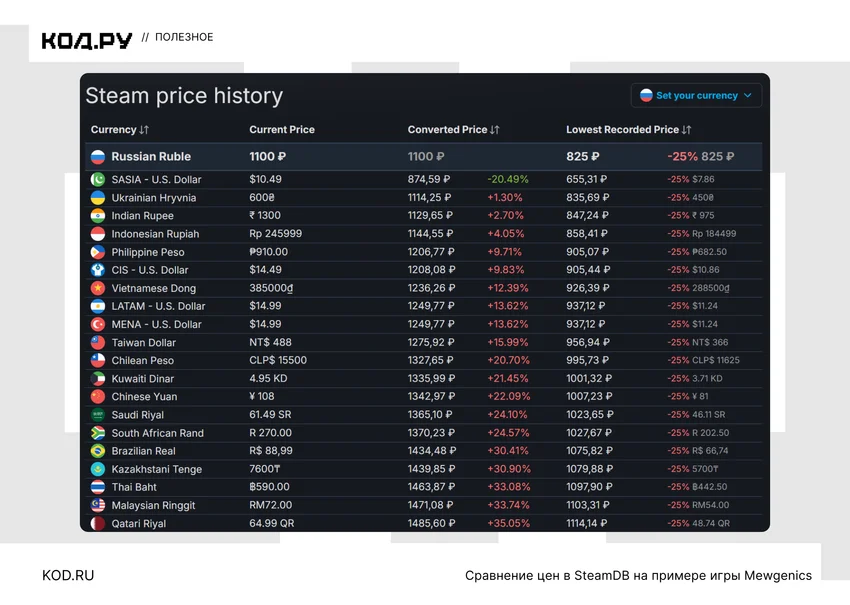Click the LATAM - U.S. Dollar flag icon
This screenshot has width=850, height=605.
click(98, 306)
